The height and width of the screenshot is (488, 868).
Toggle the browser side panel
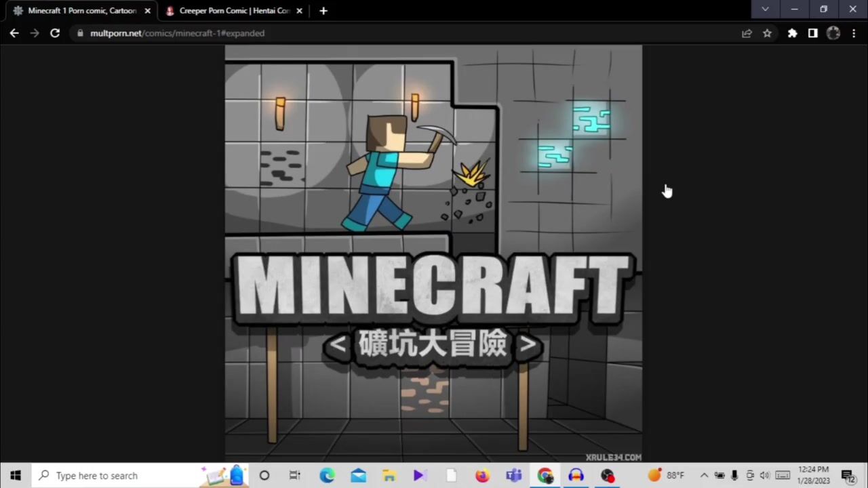tap(812, 33)
